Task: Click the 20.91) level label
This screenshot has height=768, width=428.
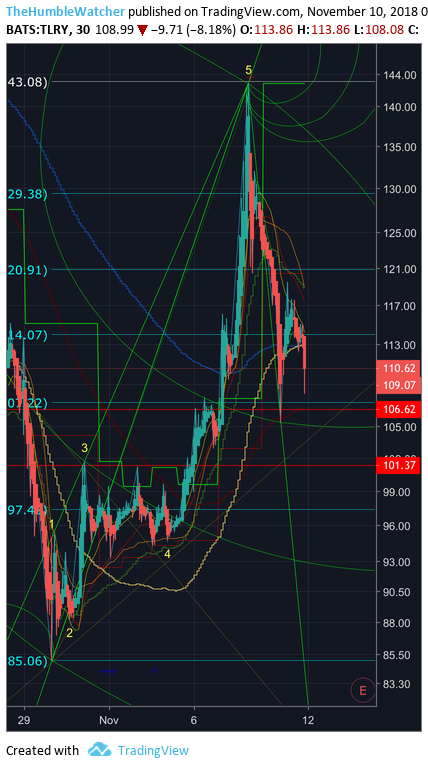Action: click(27, 270)
